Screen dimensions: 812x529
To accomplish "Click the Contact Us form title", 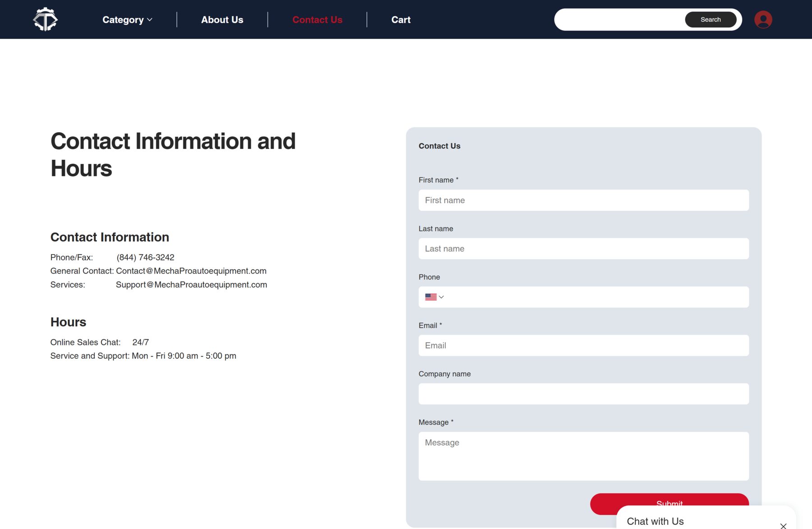I will [x=439, y=146].
